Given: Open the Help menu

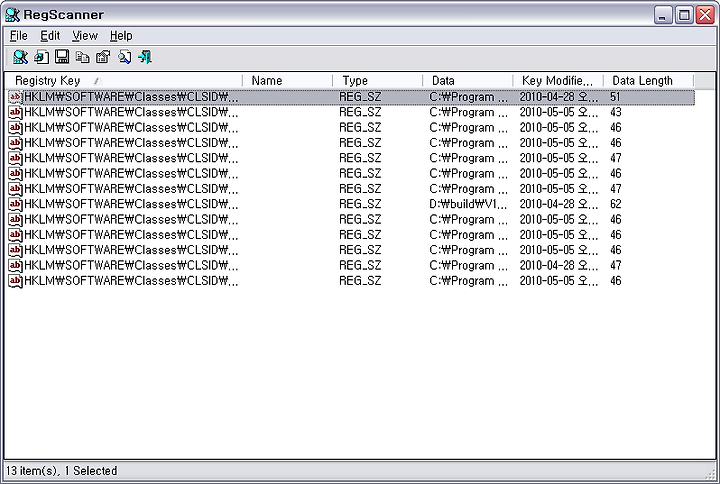Looking at the screenshot, I should [x=121, y=36].
